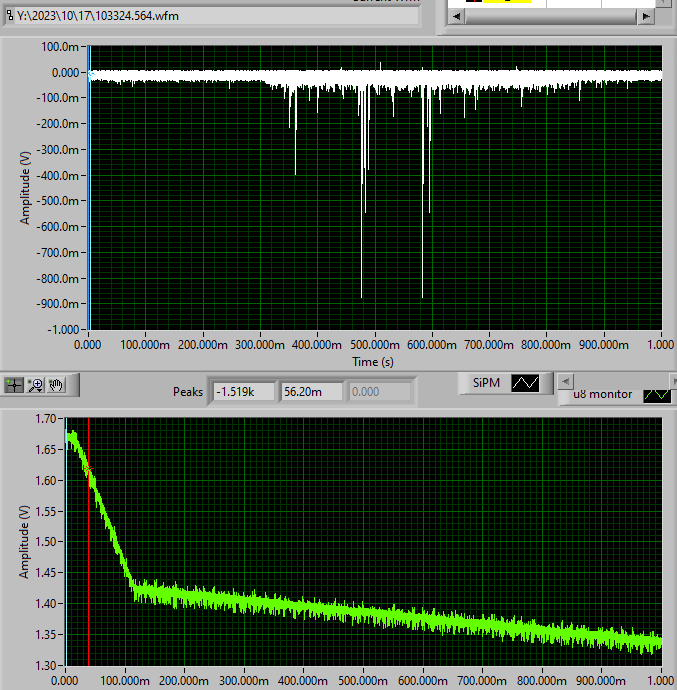Image resolution: width=677 pixels, height=690 pixels.
Task: Click upper plot x-axis label 0.000
Action: pos(88,345)
